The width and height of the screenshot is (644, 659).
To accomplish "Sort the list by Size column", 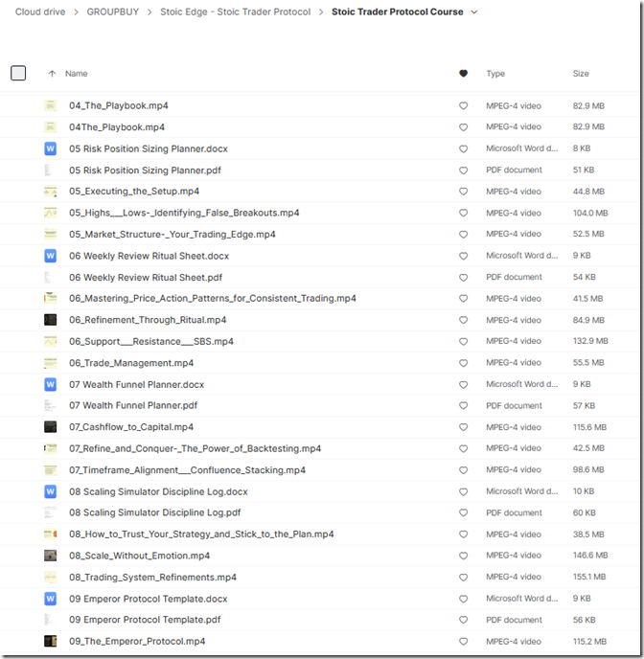I will [x=581, y=74].
